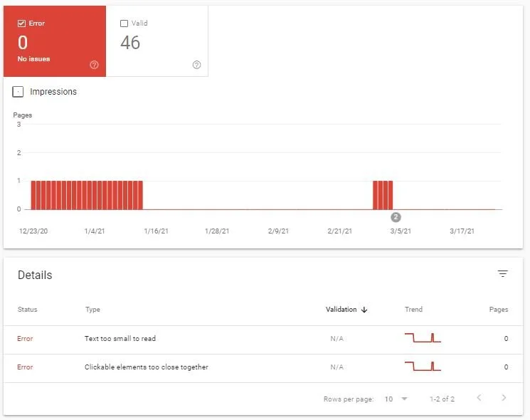Click the 12/23/20 date label on chart
The height and width of the screenshot is (420, 530).
[33, 231]
